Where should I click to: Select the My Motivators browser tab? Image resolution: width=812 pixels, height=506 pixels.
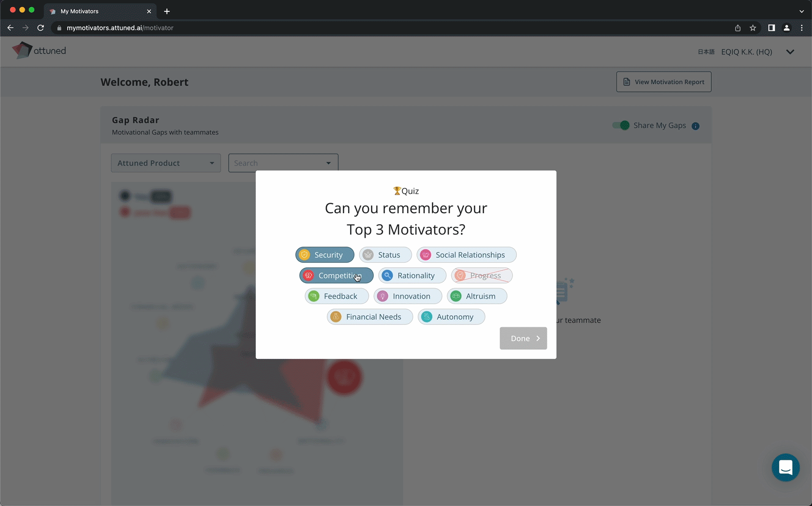click(100, 11)
